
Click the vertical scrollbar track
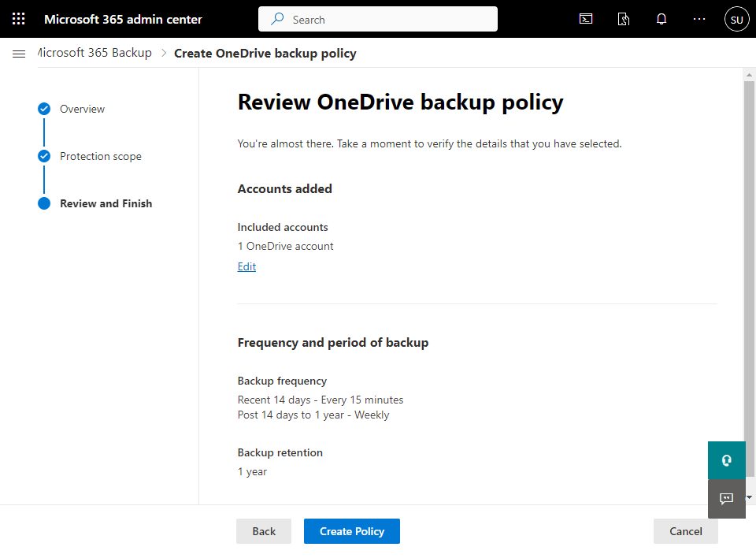coord(749,484)
